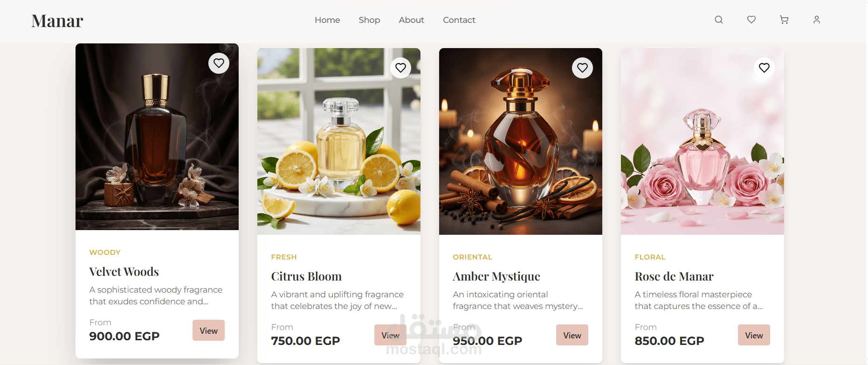This screenshot has width=868, height=365.
Task: Open wishlist heart icon in header
Action: (x=751, y=20)
